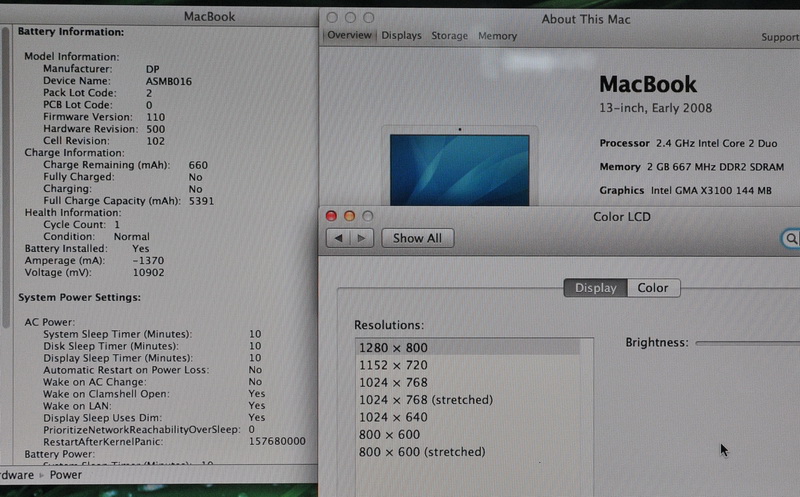Minimize the Color LCD window with the yellow button

point(349,216)
